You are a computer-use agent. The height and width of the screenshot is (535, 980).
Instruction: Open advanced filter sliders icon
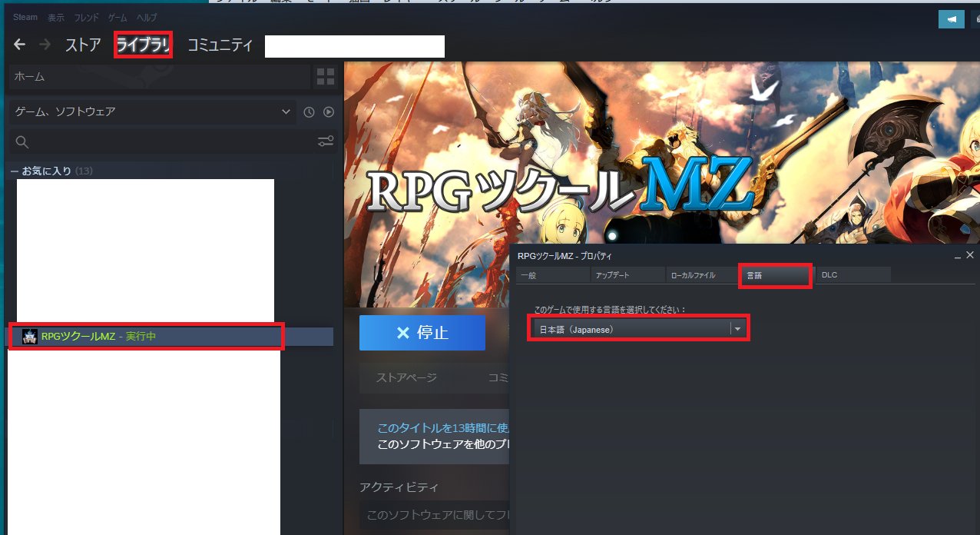point(326,141)
